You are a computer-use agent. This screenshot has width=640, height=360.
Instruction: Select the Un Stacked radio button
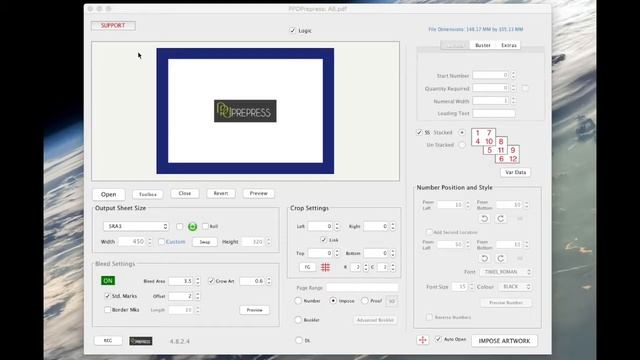(462, 144)
